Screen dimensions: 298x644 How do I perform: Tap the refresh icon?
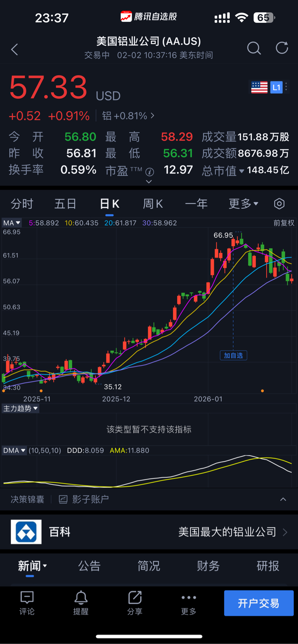click(282, 48)
